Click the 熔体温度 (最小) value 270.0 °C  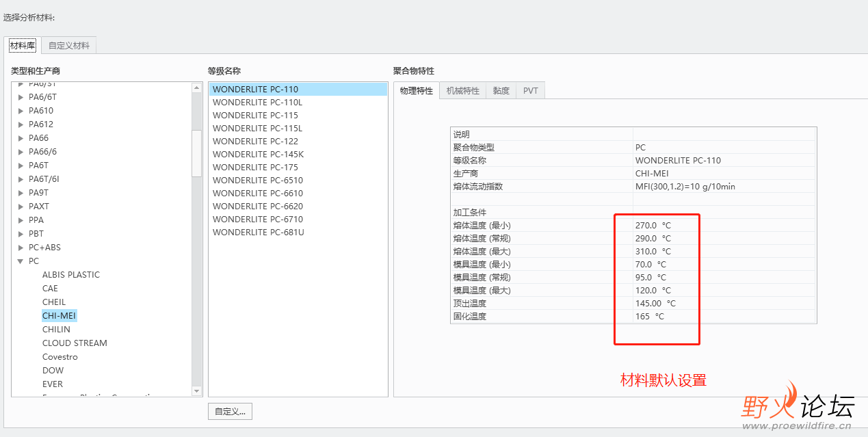point(653,226)
